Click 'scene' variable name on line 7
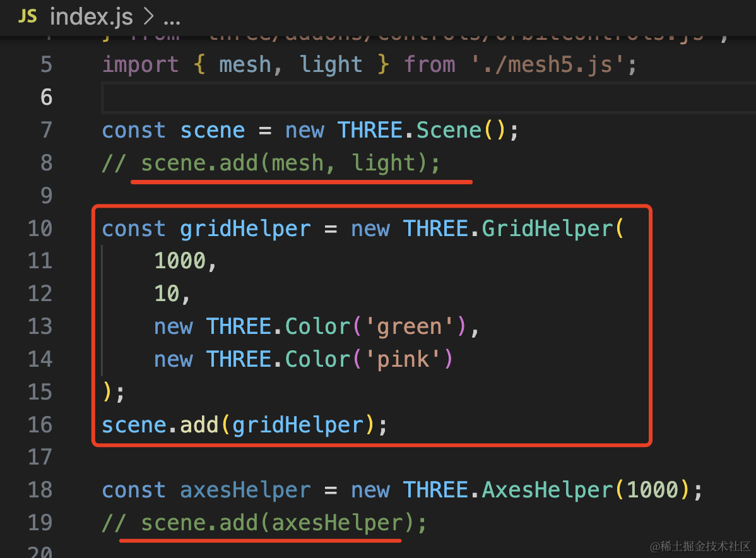 coord(212,131)
